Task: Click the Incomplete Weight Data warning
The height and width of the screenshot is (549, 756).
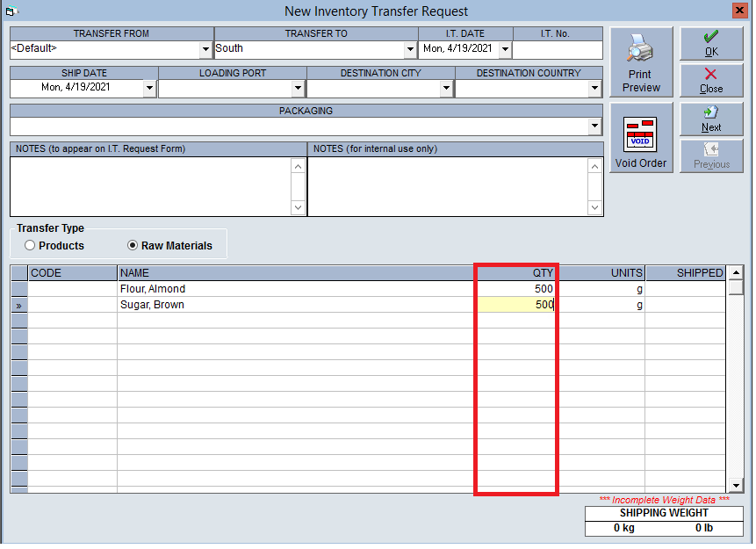Action: point(666,502)
